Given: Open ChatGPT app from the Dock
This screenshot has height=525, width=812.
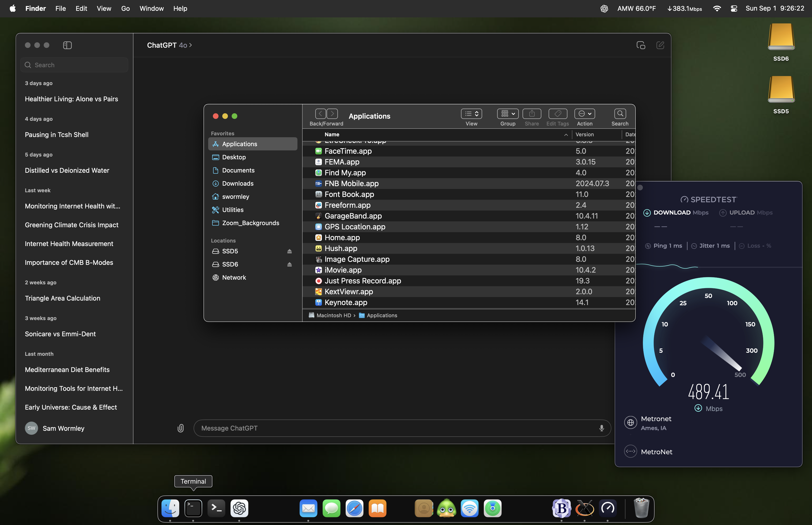Looking at the screenshot, I should tap(239, 508).
